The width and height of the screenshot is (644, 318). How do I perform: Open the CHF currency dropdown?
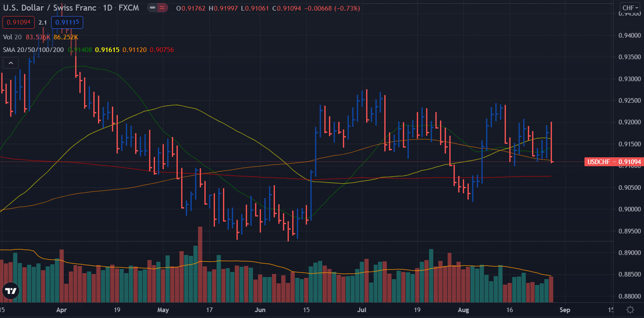629,7
